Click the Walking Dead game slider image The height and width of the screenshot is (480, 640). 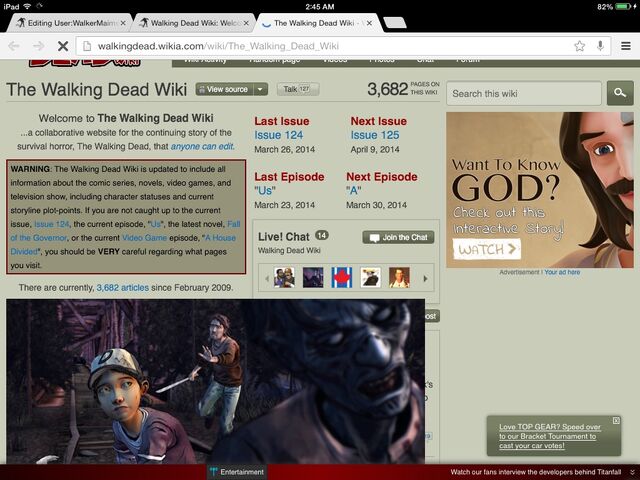pos(215,381)
